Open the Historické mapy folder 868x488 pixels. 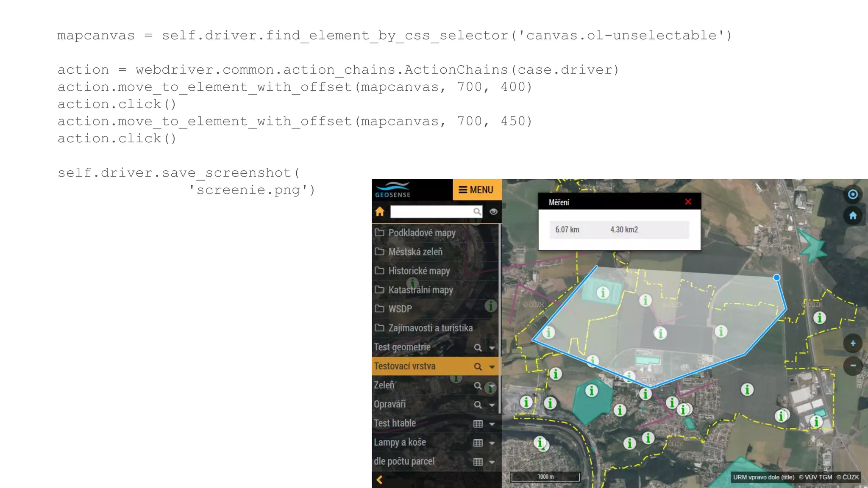pyautogui.click(x=419, y=271)
